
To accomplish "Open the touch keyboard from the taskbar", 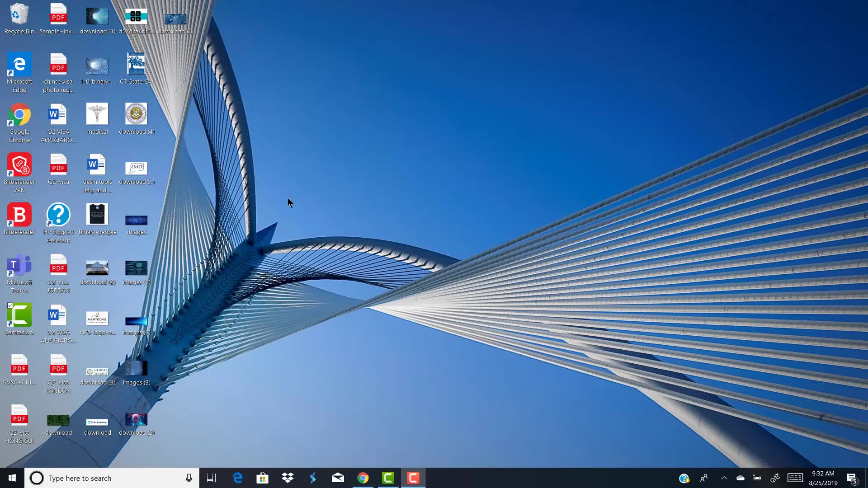I will coord(795,478).
